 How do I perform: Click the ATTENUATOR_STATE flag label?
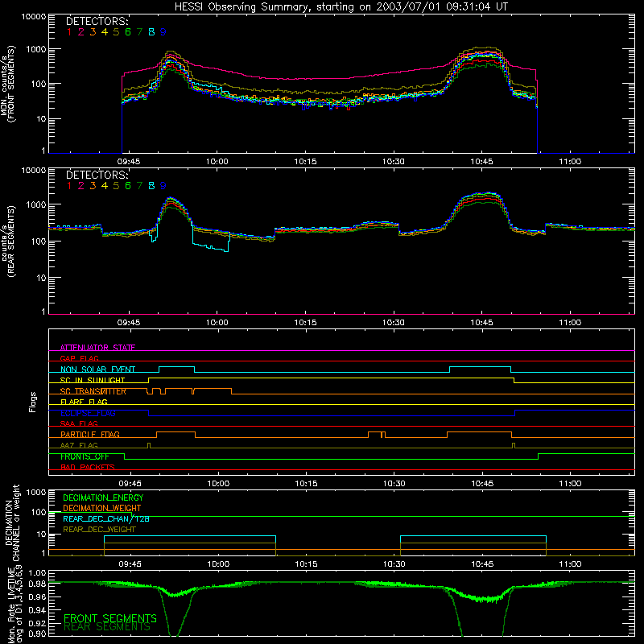pyautogui.click(x=97, y=348)
